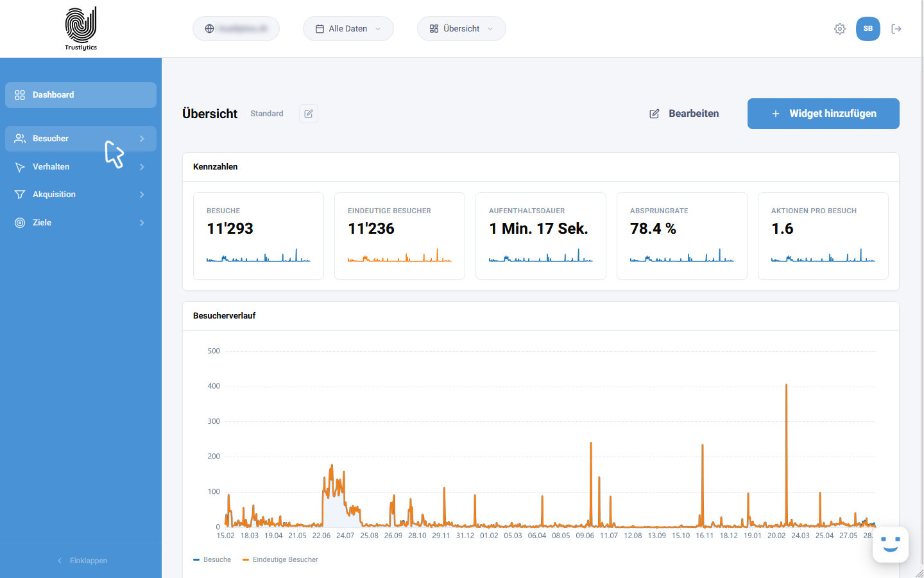Screen dimensions: 924x578
Task: Click the edit icon next to Standard
Action: click(309, 114)
